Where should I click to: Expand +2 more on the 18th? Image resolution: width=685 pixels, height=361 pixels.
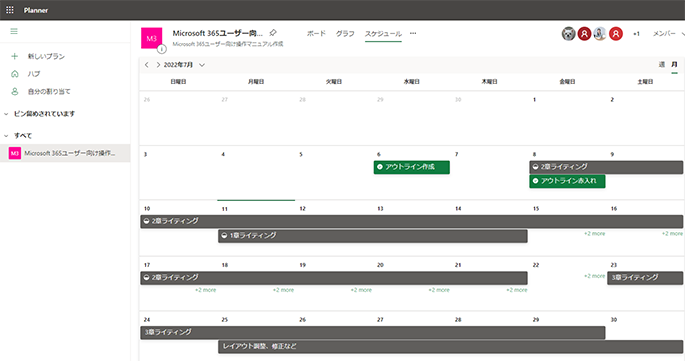point(283,290)
